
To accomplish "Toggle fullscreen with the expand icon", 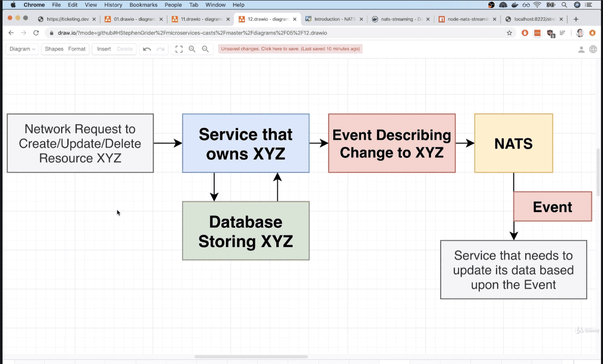I will [179, 49].
